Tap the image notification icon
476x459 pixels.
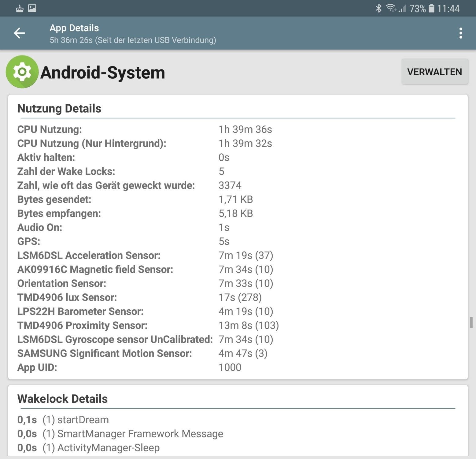pyautogui.click(x=32, y=8)
